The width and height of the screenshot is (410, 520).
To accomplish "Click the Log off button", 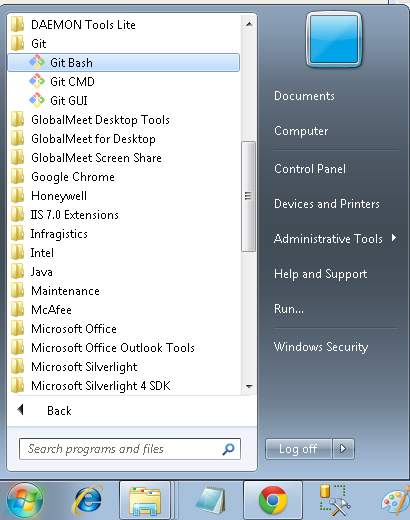I will (x=299, y=449).
